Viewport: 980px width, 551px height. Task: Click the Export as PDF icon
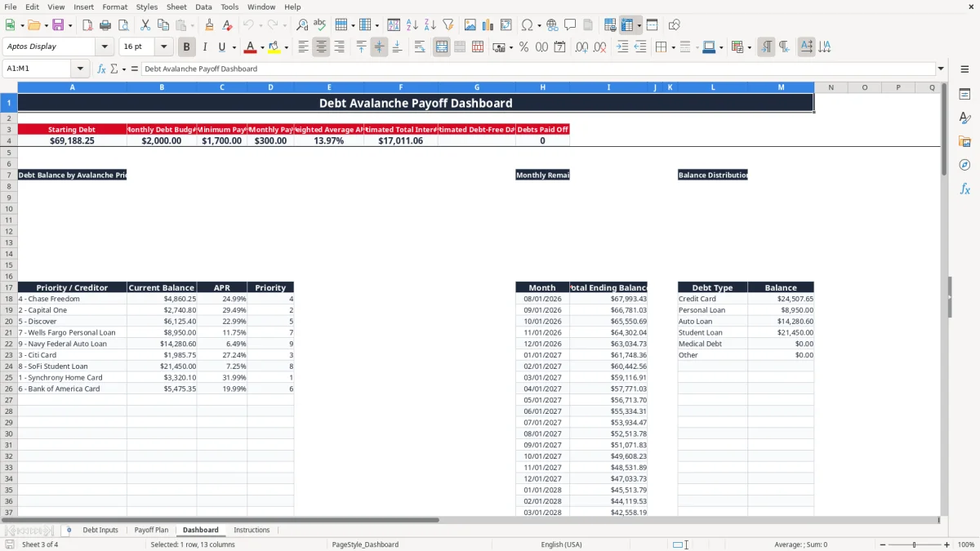click(x=87, y=25)
